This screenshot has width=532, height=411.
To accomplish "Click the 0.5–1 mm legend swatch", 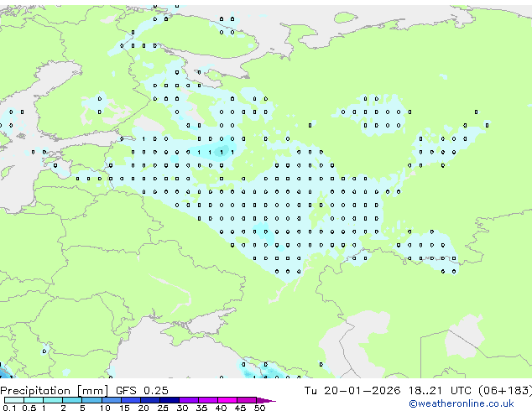I will point(34,400).
